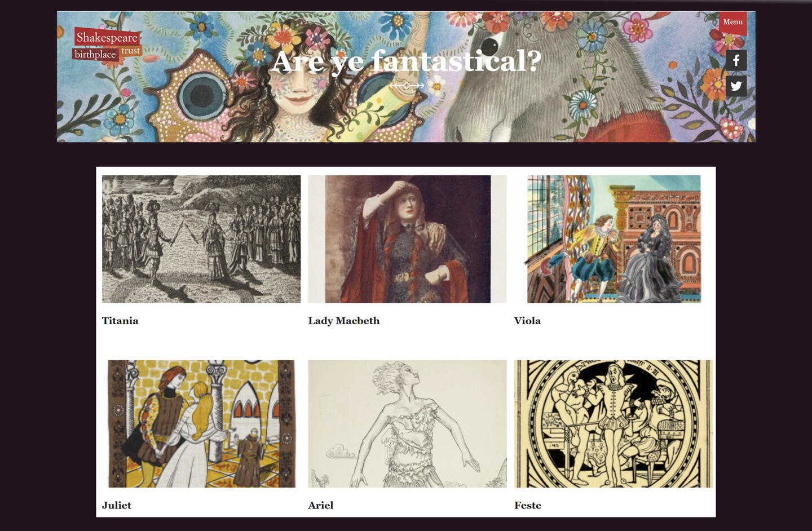Image resolution: width=812 pixels, height=531 pixels.
Task: Click the ornamental arrow divider under heading
Action: (x=407, y=85)
